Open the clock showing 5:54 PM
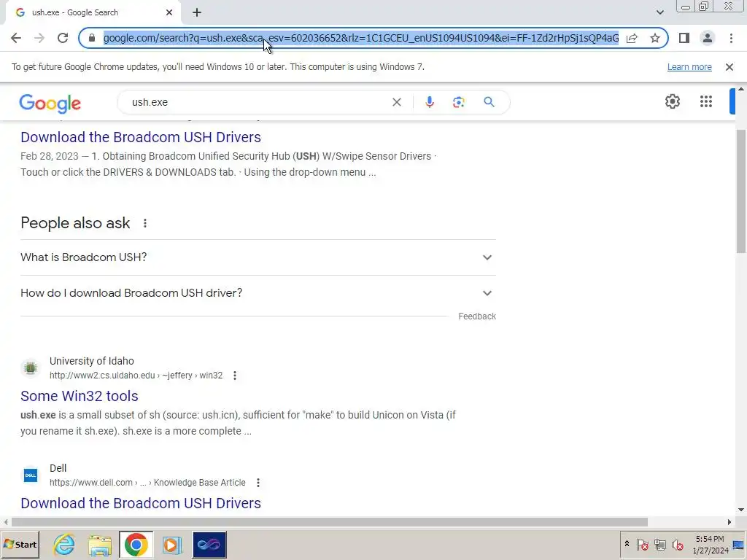 [x=711, y=544]
